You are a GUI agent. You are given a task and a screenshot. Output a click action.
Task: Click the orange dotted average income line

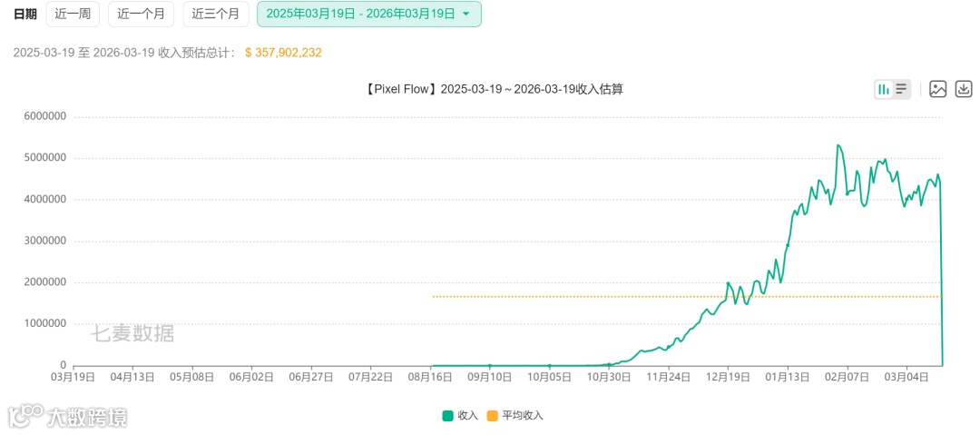(x=686, y=297)
